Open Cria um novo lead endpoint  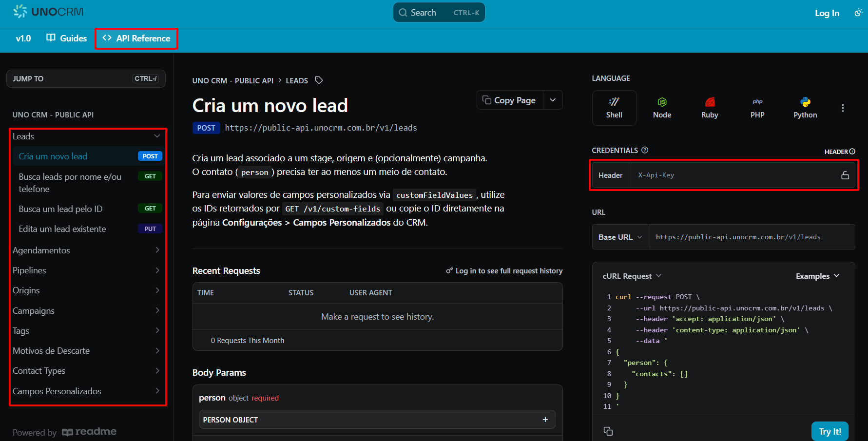[x=88, y=156]
